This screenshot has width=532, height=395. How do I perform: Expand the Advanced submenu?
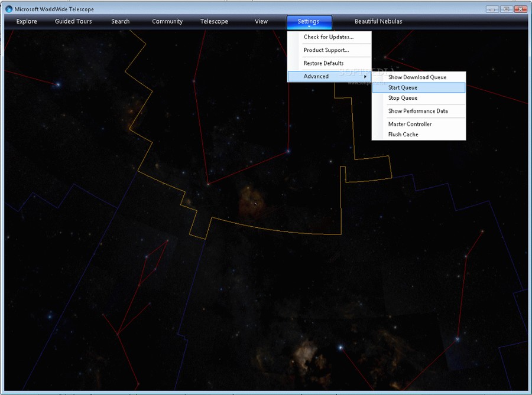pos(329,76)
